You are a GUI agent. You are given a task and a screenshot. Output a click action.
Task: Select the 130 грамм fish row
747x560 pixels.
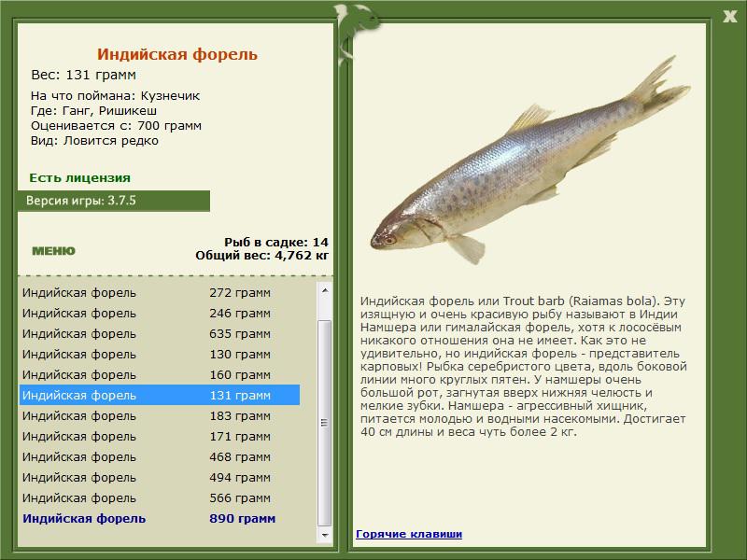tap(160, 354)
